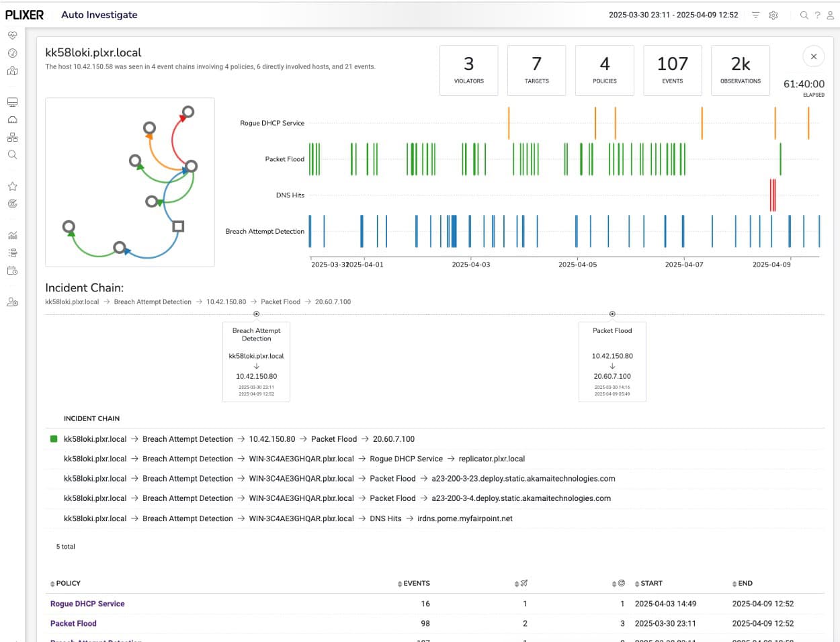The image size is (840, 642).
Task: Sort table by START column
Action: (648, 584)
